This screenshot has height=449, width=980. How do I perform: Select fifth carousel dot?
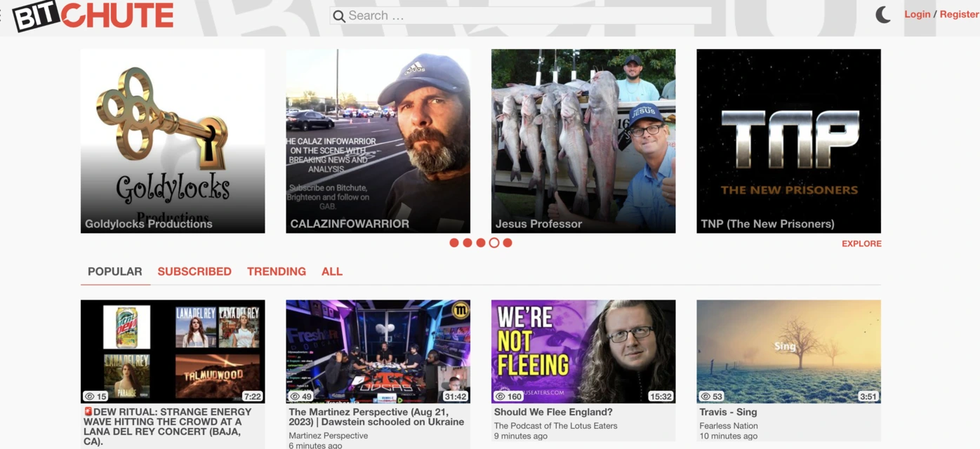508,243
